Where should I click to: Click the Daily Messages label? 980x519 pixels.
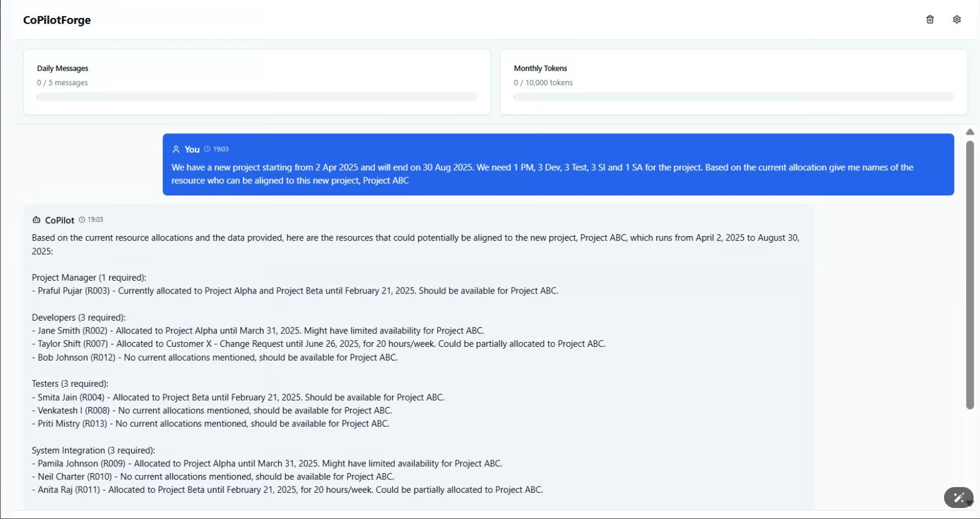(x=63, y=68)
